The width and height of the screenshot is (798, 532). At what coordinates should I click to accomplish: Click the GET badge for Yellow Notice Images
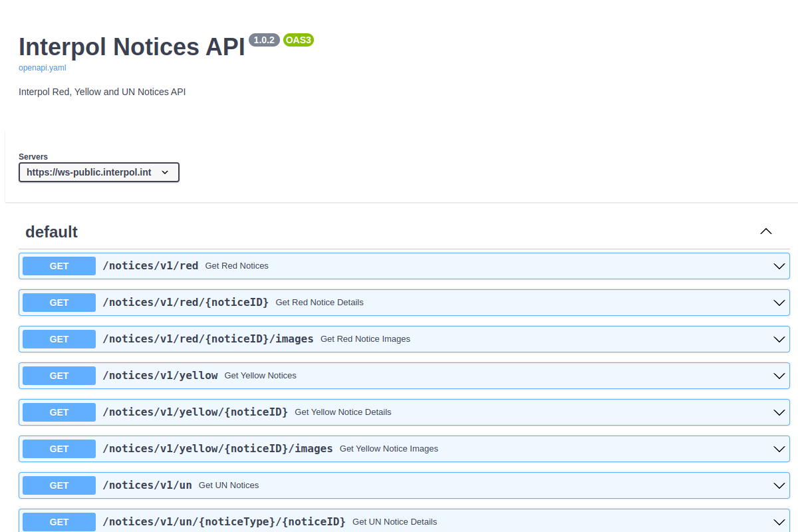[59, 449]
